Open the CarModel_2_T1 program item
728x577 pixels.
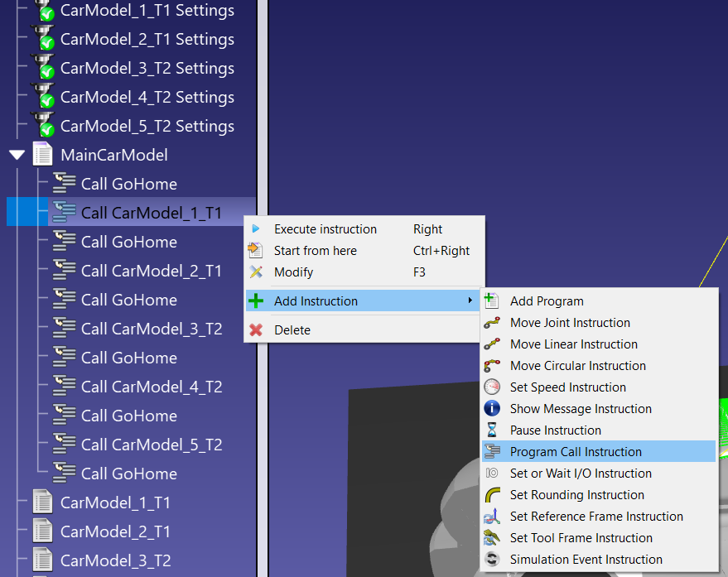pos(115,531)
